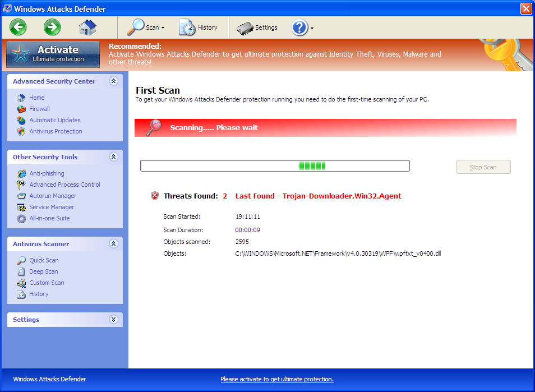The image size is (535, 392).
Task: Open Autorun Manager link
Action: point(53,196)
